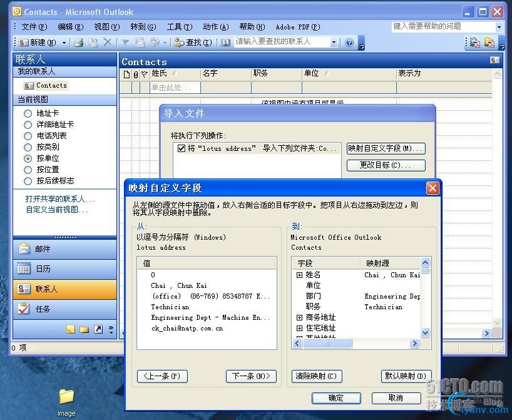Open the Actions (动作) menu
512x420 pixels.
pos(215,27)
